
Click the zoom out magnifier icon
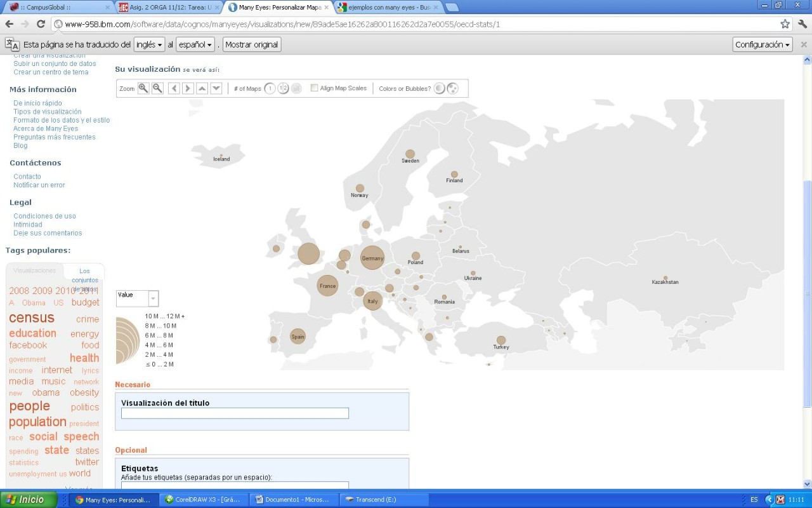pos(157,88)
